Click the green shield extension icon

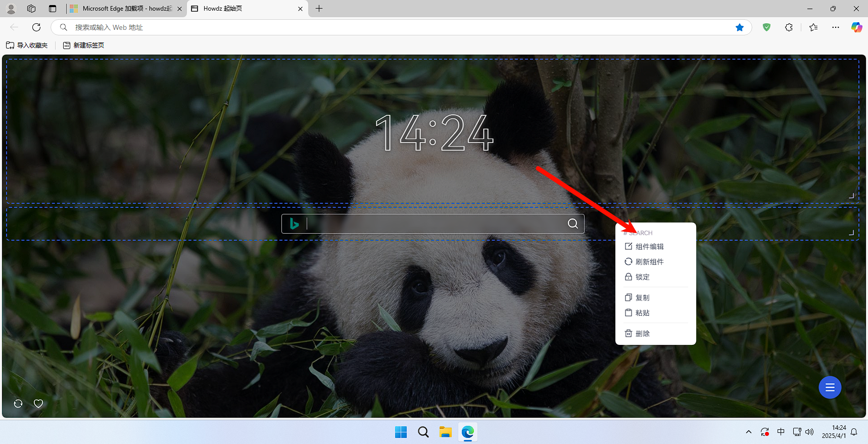pyautogui.click(x=766, y=27)
